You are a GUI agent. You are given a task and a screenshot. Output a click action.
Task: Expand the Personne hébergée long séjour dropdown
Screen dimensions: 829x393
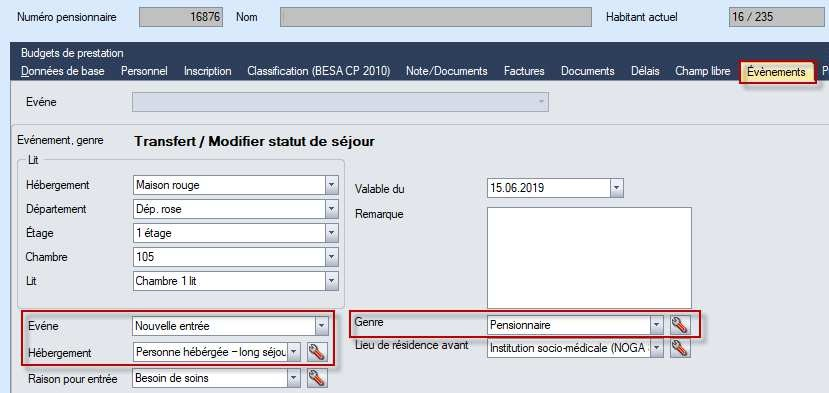(x=294, y=352)
